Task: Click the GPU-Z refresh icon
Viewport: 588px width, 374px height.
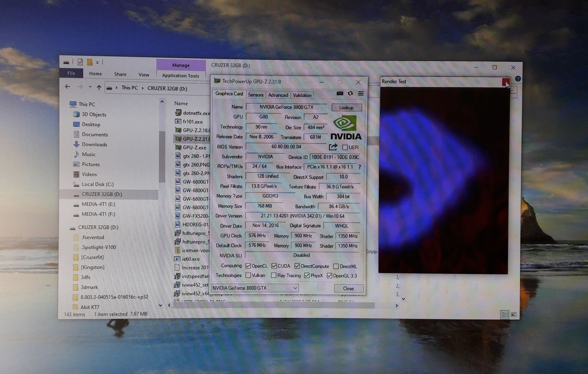Action: 350,93
